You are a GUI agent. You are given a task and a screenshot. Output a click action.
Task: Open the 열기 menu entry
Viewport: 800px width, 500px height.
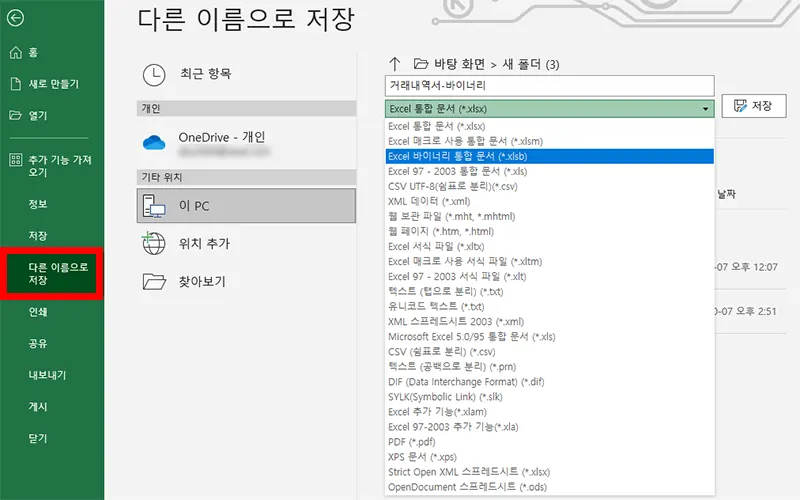click(29, 115)
